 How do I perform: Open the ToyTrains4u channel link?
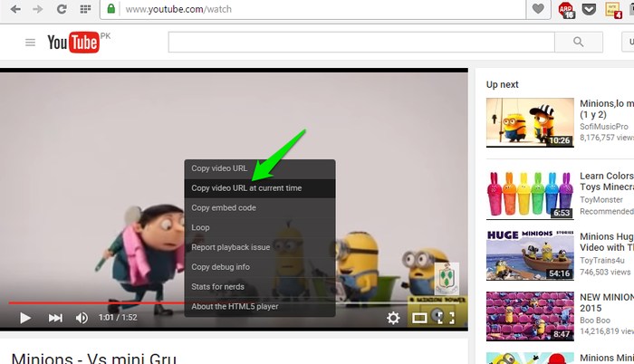point(602,261)
